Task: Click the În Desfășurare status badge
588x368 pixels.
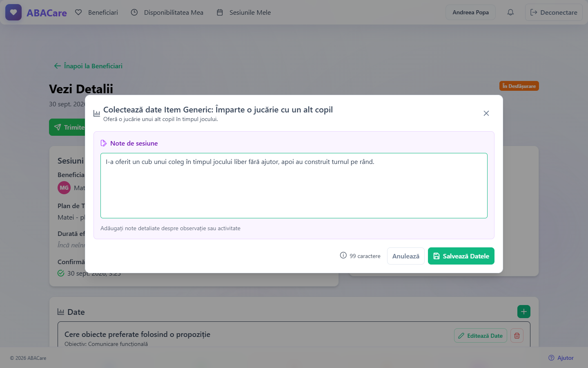Action: 519,86
